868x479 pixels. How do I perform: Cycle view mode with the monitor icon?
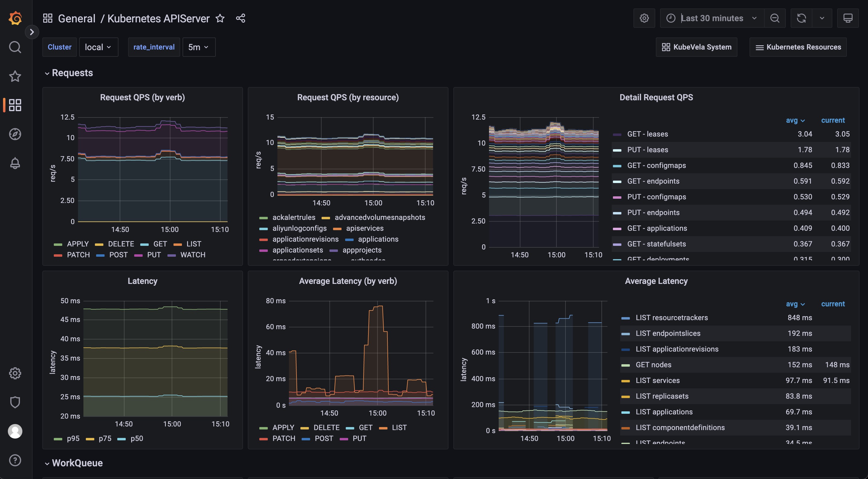coord(848,18)
